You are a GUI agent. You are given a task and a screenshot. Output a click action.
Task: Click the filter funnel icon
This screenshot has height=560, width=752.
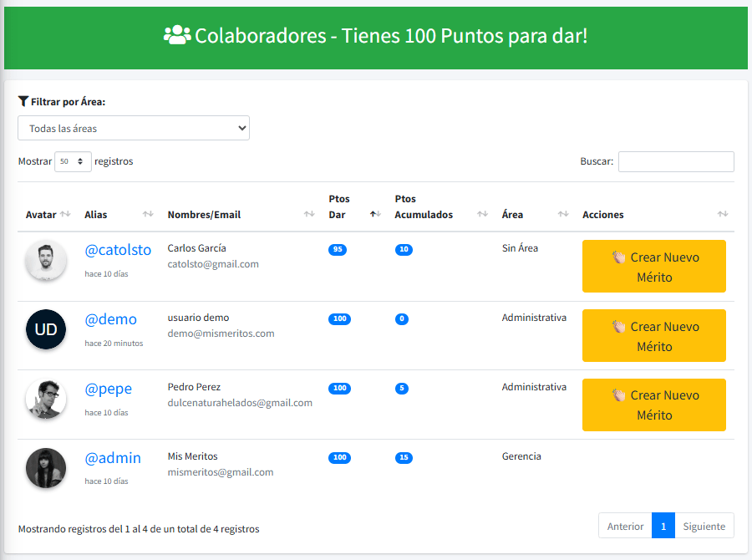[23, 102]
